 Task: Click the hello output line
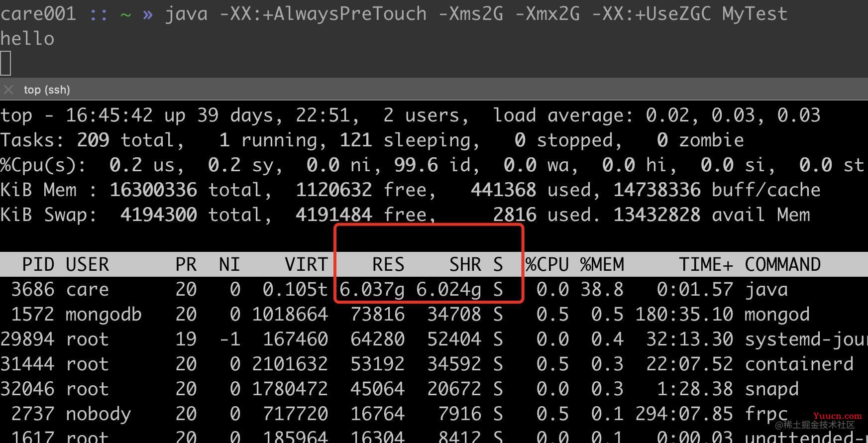point(27,38)
